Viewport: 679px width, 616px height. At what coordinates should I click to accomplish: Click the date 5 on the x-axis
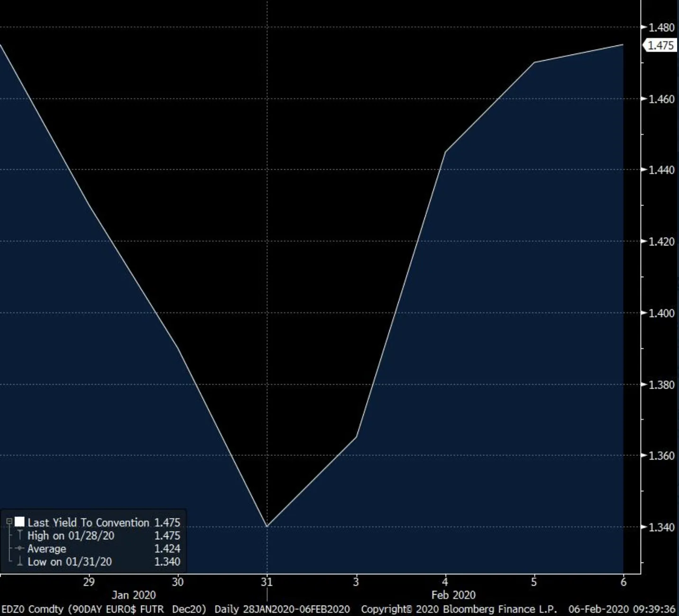pyautogui.click(x=534, y=582)
